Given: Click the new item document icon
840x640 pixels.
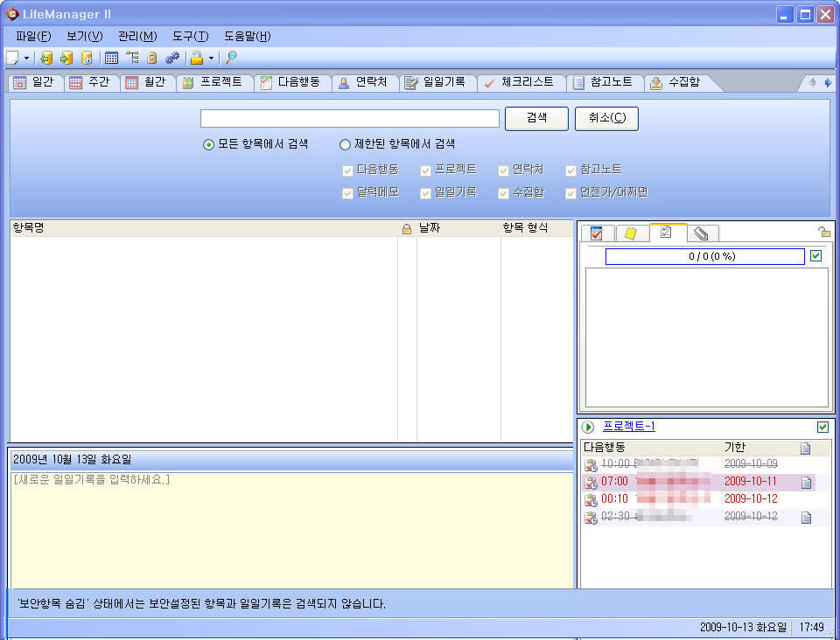Looking at the screenshot, I should click(11, 58).
